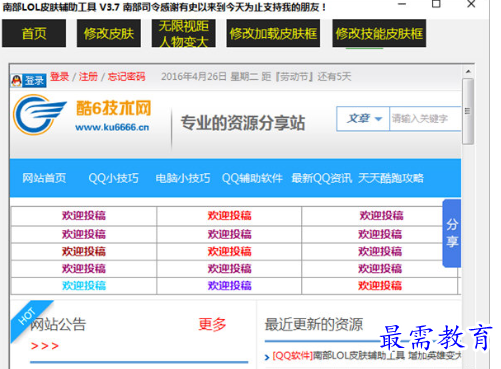Go to 网站首页 in the blue nav bar
The width and height of the screenshot is (501, 369).
(x=44, y=178)
